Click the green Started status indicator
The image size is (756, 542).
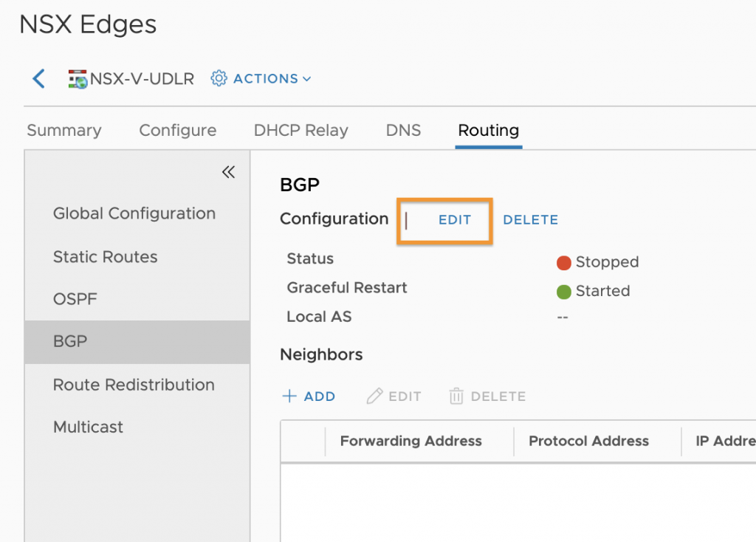point(563,292)
